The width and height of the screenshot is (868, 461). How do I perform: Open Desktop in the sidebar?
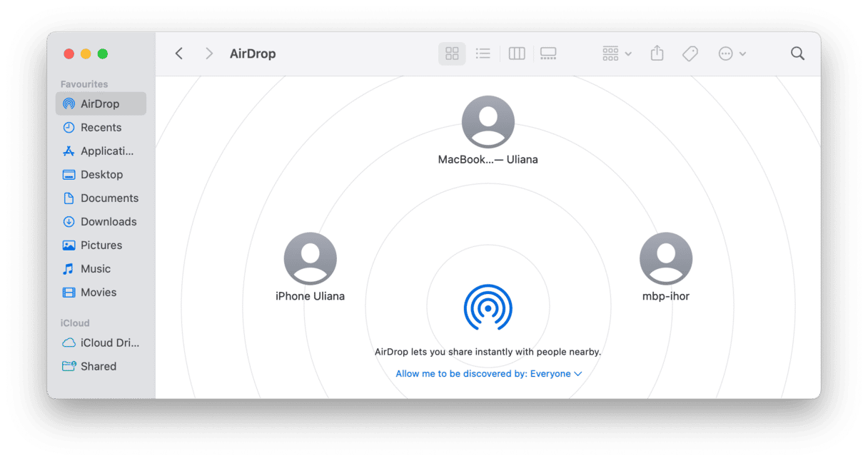click(101, 174)
